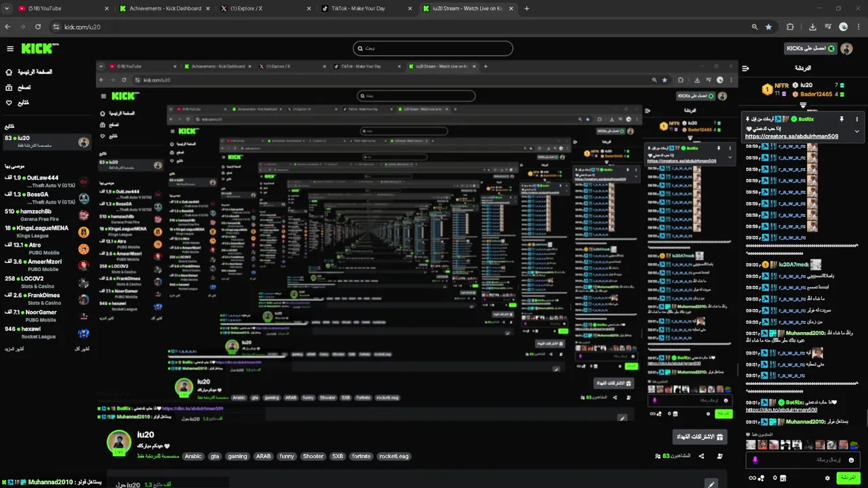
Task: Click the show all recommended link
Action: pos(82,349)
